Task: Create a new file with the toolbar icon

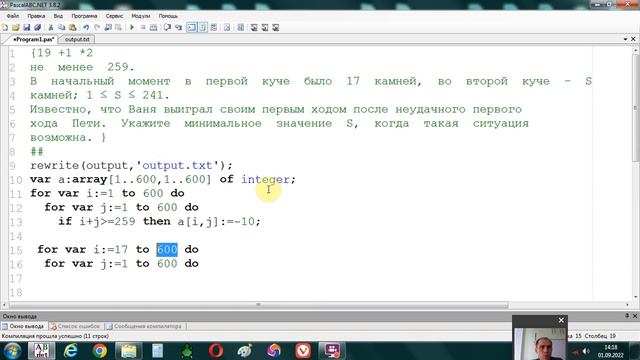Action: (x=5, y=27)
